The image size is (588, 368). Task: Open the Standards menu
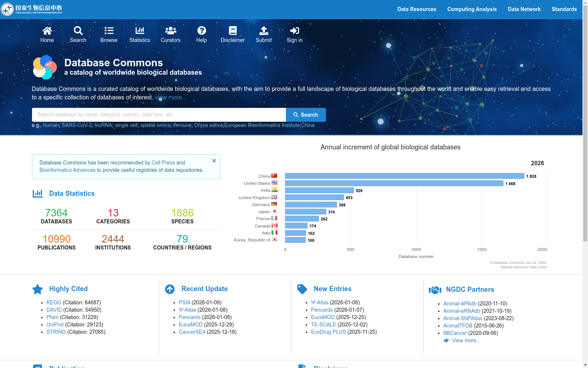[564, 9]
